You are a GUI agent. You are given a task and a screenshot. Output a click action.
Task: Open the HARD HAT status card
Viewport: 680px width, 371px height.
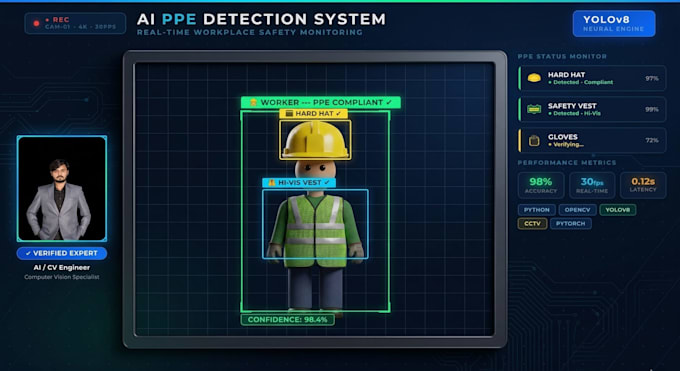(x=592, y=78)
